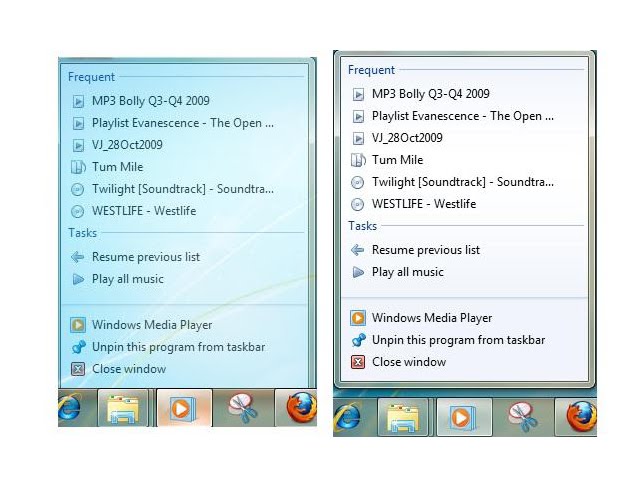Open Windows Explorer folder in left taskbar
The image size is (640, 480).
(x=123, y=408)
